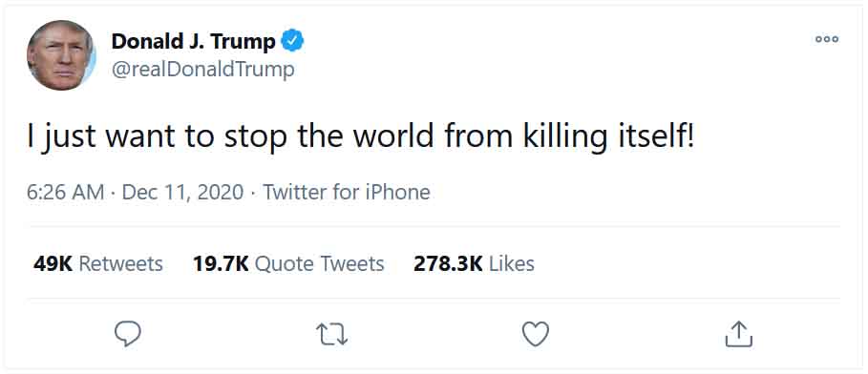This screenshot has width=868, height=374.
Task: Click the Twitter for iPhone source link
Action: pyautogui.click(x=347, y=193)
